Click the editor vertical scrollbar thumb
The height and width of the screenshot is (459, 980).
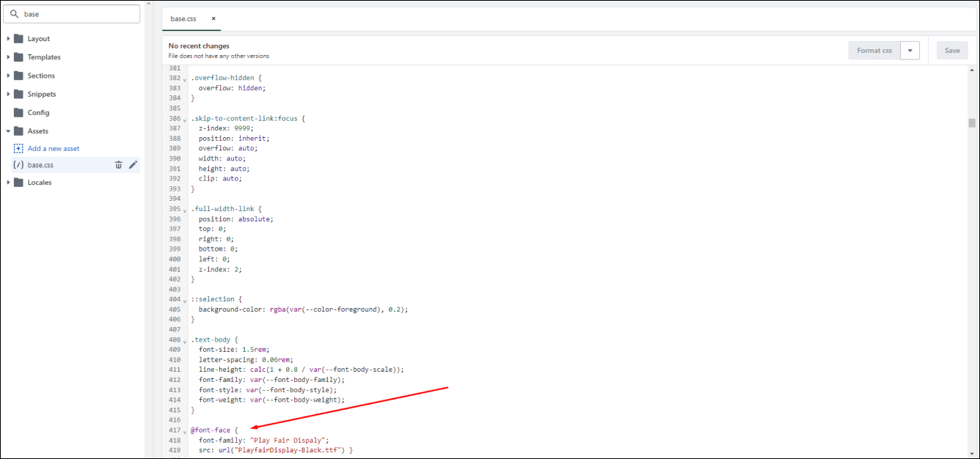coord(972,123)
